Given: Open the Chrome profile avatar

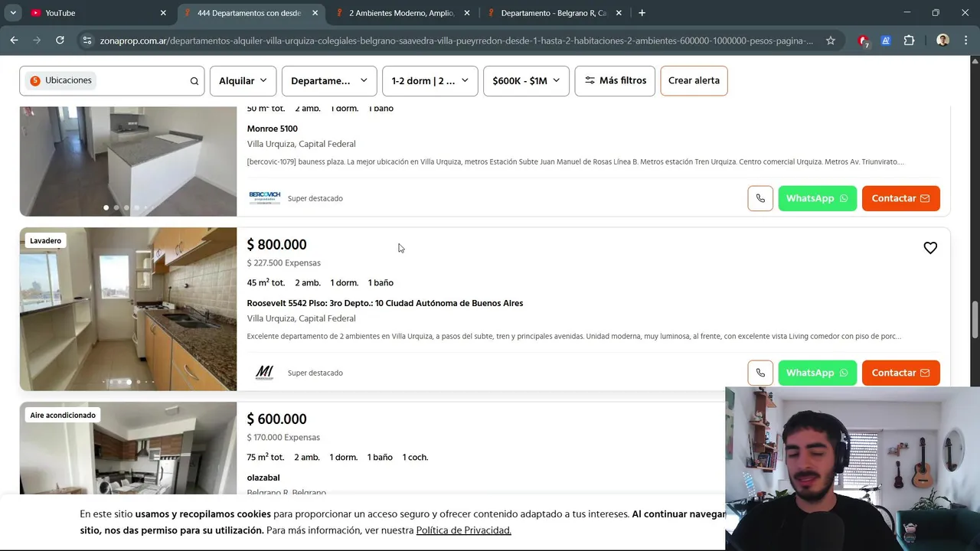Looking at the screenshot, I should (x=942, y=41).
